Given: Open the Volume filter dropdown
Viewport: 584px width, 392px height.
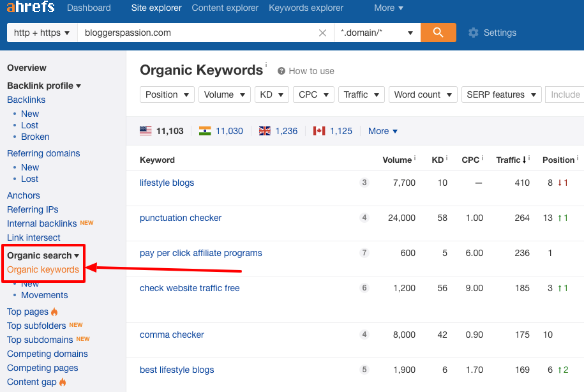Looking at the screenshot, I should (224, 94).
